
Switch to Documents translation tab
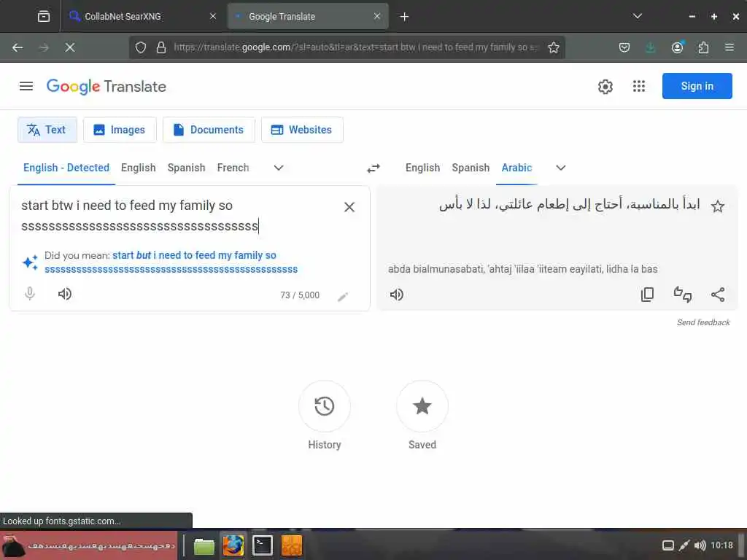point(209,130)
